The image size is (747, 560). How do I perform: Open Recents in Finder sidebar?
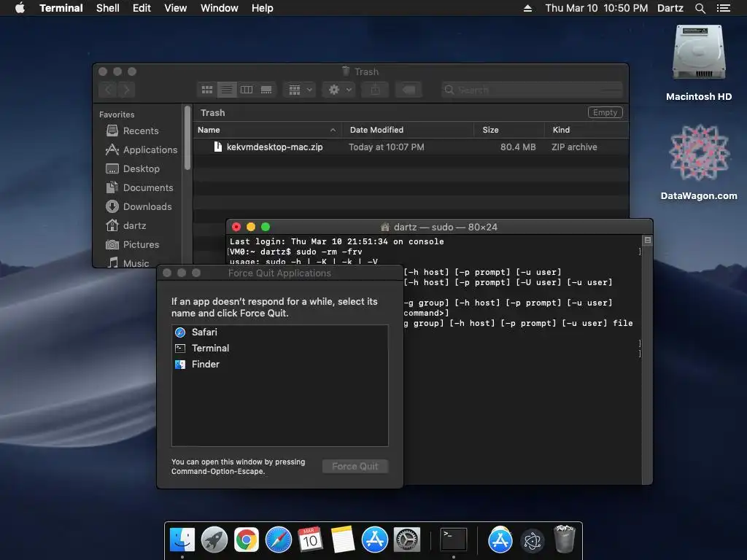pos(133,131)
